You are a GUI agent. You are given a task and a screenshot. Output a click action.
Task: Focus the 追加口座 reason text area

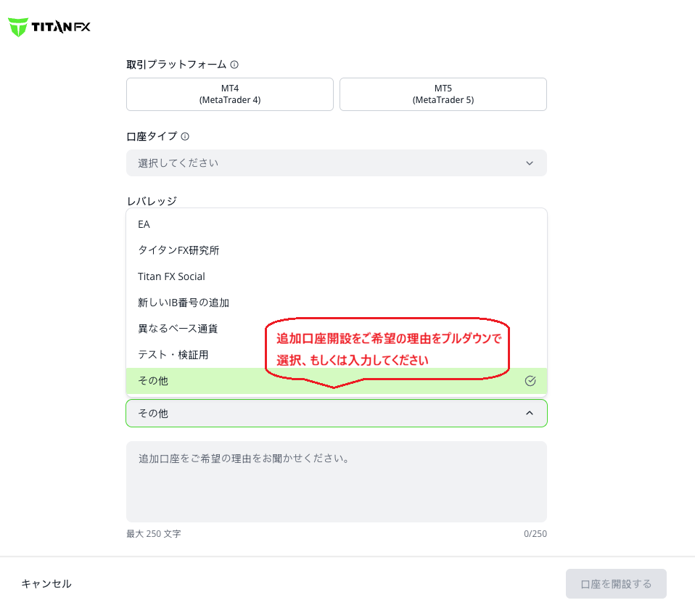(337, 482)
